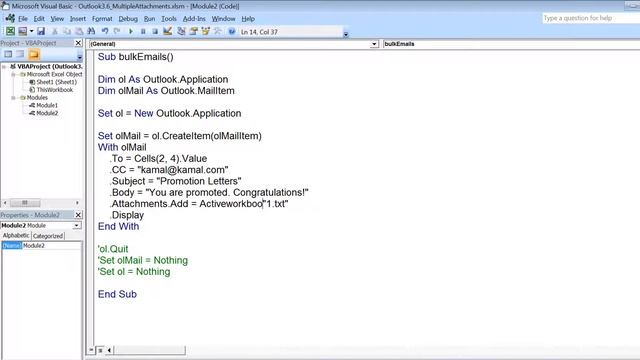Open the Add-Ins menu
640x360 pixels.
[194, 19]
